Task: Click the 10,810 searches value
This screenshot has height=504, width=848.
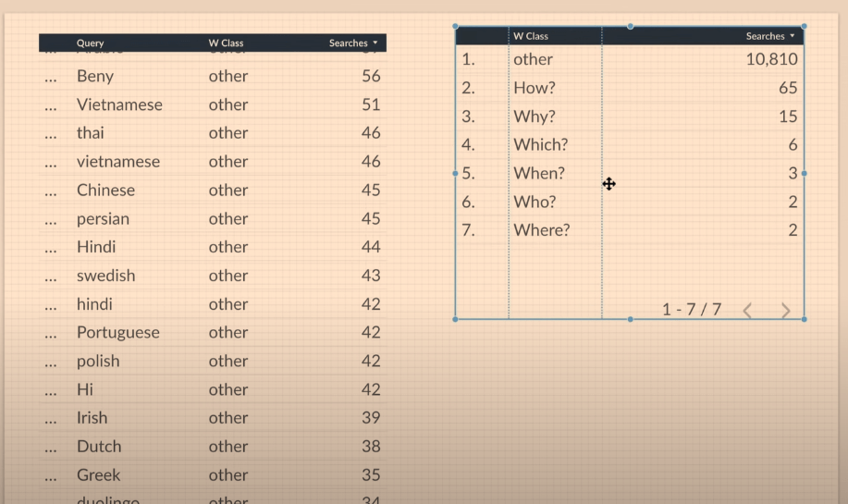Action: tap(771, 60)
